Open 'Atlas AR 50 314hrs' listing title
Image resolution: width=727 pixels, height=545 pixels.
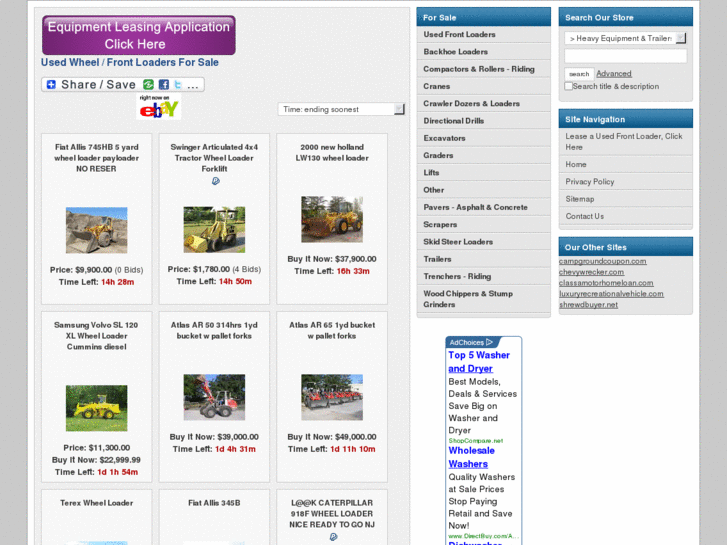(214, 330)
